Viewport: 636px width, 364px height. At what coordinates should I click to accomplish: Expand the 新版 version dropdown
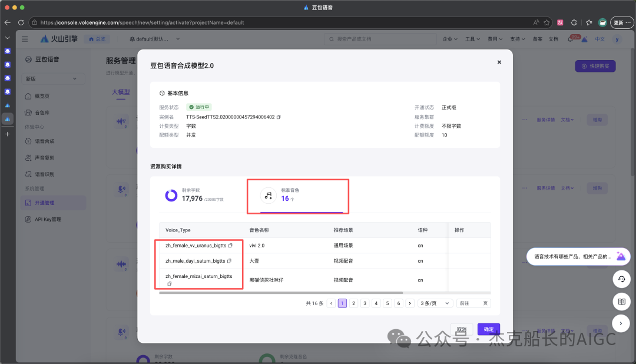52,79
